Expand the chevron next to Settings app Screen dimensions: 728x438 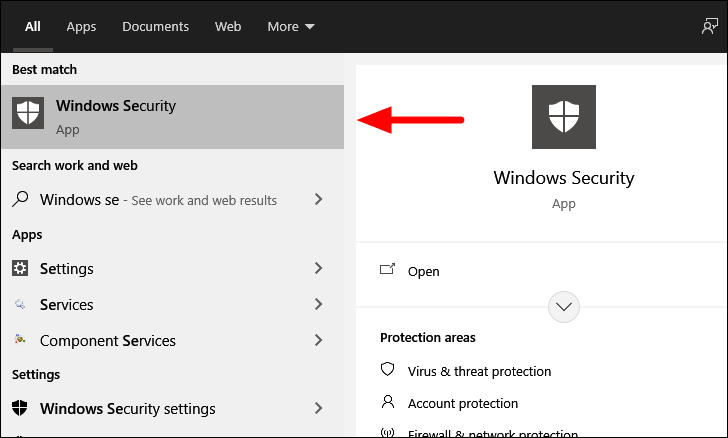tap(318, 268)
